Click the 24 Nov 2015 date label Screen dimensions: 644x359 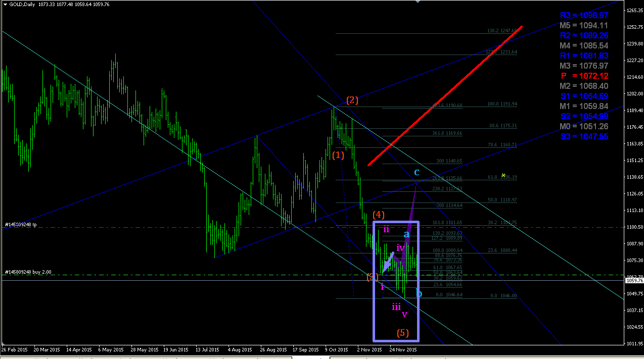point(403,349)
